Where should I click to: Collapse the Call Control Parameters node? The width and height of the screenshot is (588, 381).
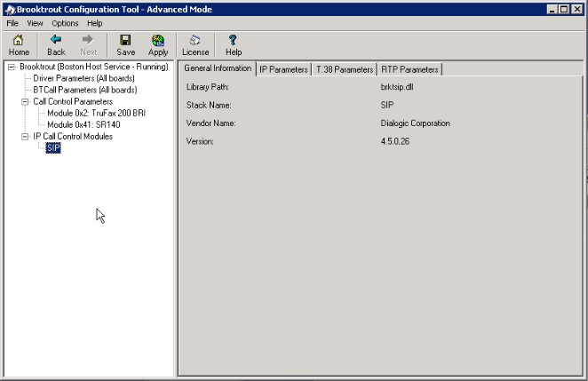[x=25, y=102]
